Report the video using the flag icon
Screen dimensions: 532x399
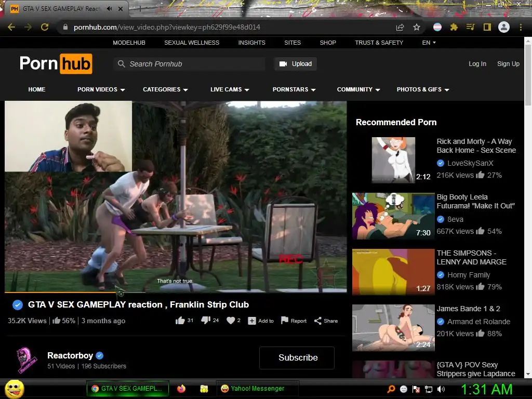coord(285,320)
